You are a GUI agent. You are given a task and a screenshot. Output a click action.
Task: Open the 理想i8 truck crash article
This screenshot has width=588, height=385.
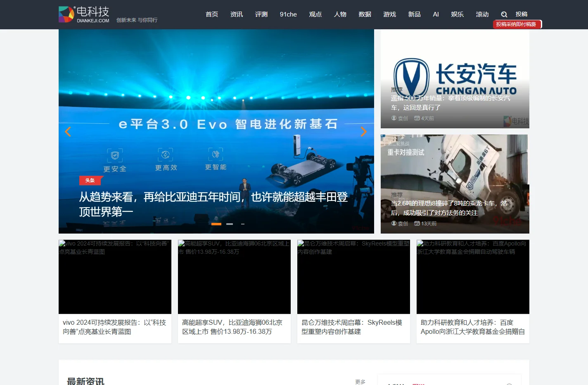(449, 208)
